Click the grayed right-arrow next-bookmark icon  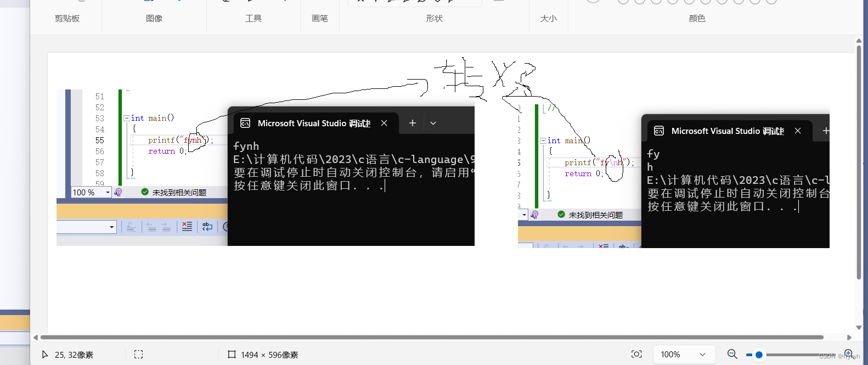(166, 226)
